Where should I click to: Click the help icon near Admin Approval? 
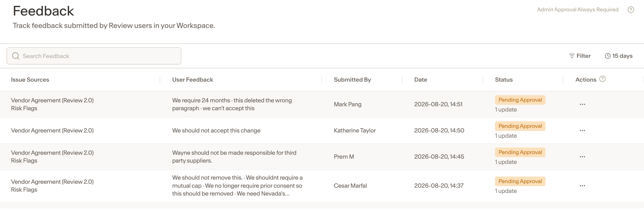coord(631,9)
